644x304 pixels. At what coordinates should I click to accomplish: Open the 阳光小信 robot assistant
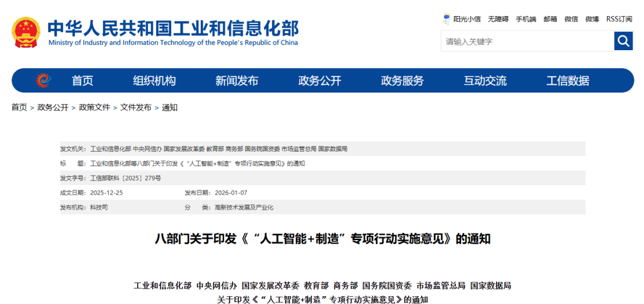coord(462,19)
